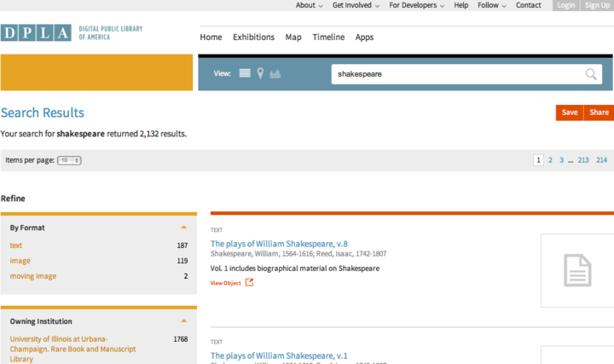
Task: Collapse the By Format facet
Action: pos(183,228)
